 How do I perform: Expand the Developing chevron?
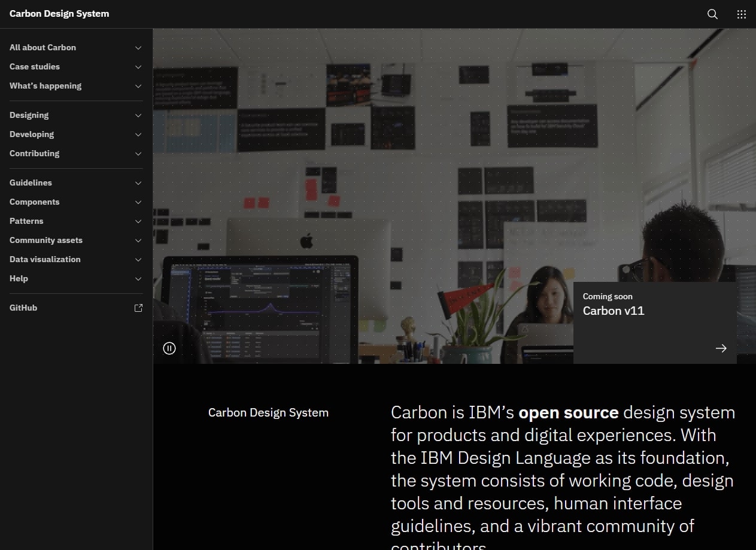(x=138, y=135)
